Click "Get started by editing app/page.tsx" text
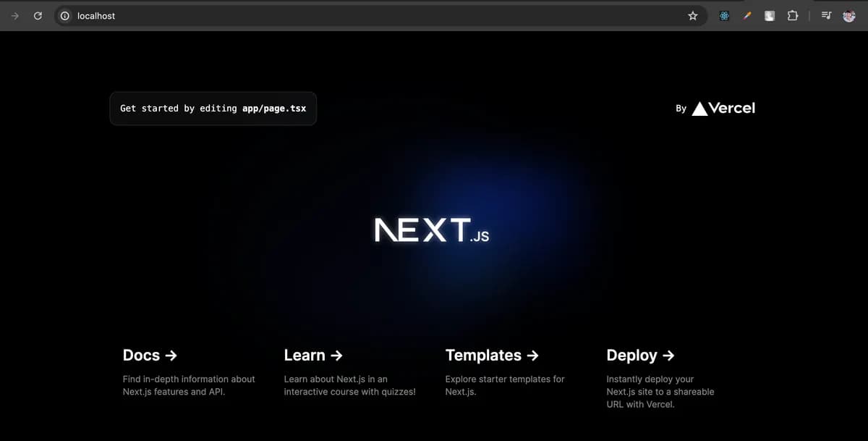The width and height of the screenshot is (868, 441). (213, 108)
